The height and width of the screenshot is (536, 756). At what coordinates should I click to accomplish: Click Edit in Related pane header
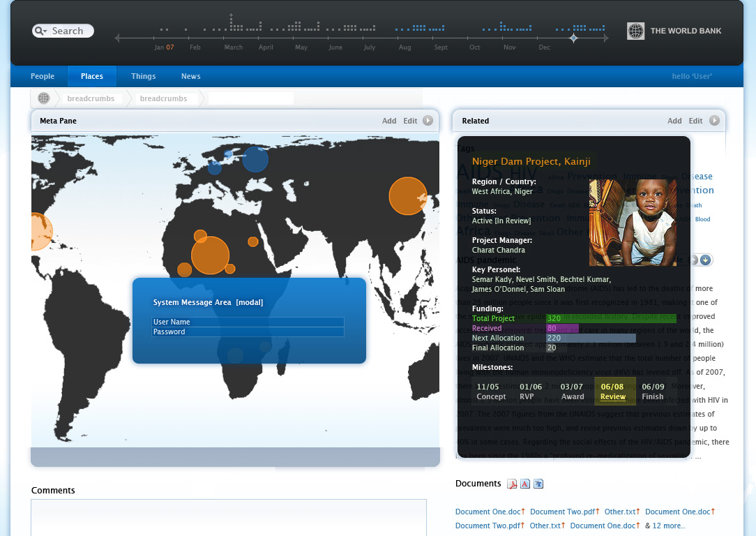(695, 121)
